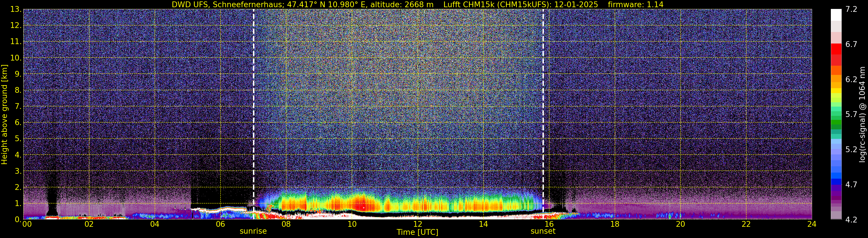Click the 'Height above ground [km]' axis label
The height and width of the screenshot is (238, 868).
click(4, 114)
